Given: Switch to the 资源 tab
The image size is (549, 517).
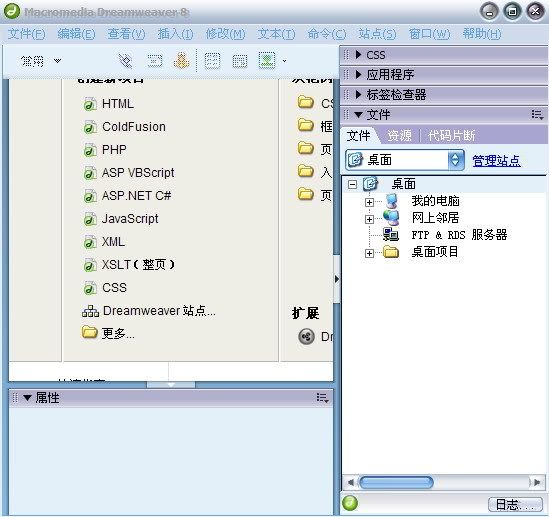Looking at the screenshot, I should (x=399, y=136).
